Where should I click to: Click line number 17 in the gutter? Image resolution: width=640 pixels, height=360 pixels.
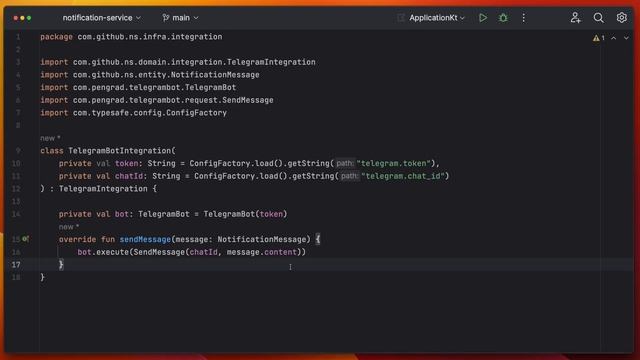[x=16, y=264]
